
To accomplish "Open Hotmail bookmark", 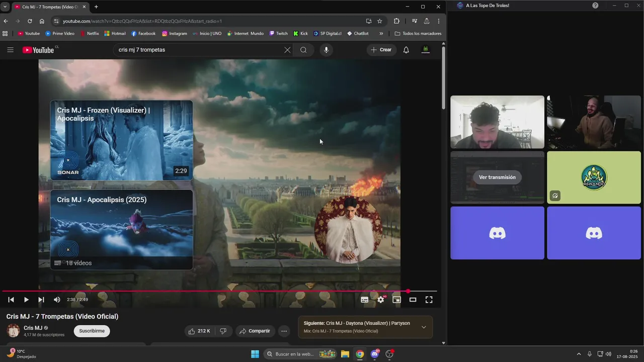I will tap(115, 34).
